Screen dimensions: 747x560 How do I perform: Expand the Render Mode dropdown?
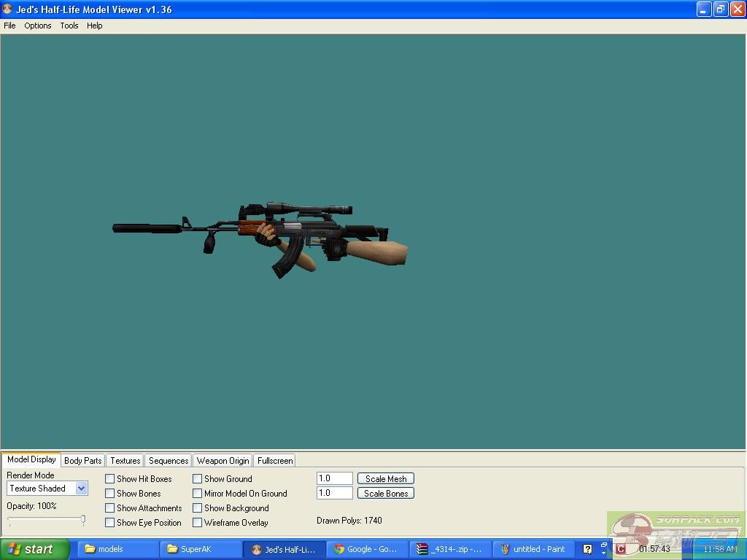[x=82, y=488]
